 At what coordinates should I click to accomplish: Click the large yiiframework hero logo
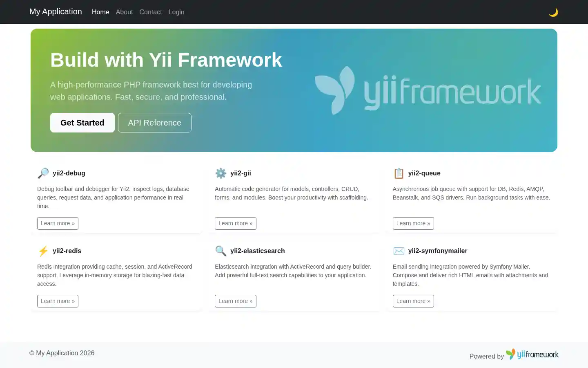428,91
